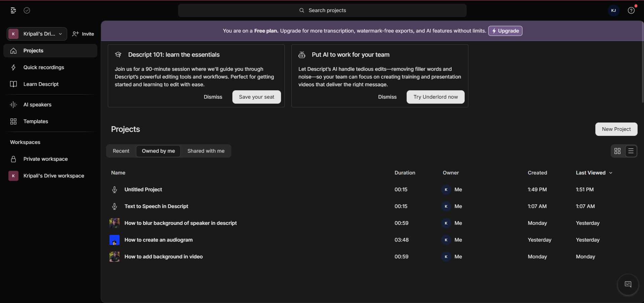Switch to Shared with me tab
Image resolution: width=644 pixels, height=303 pixels.
pos(206,151)
